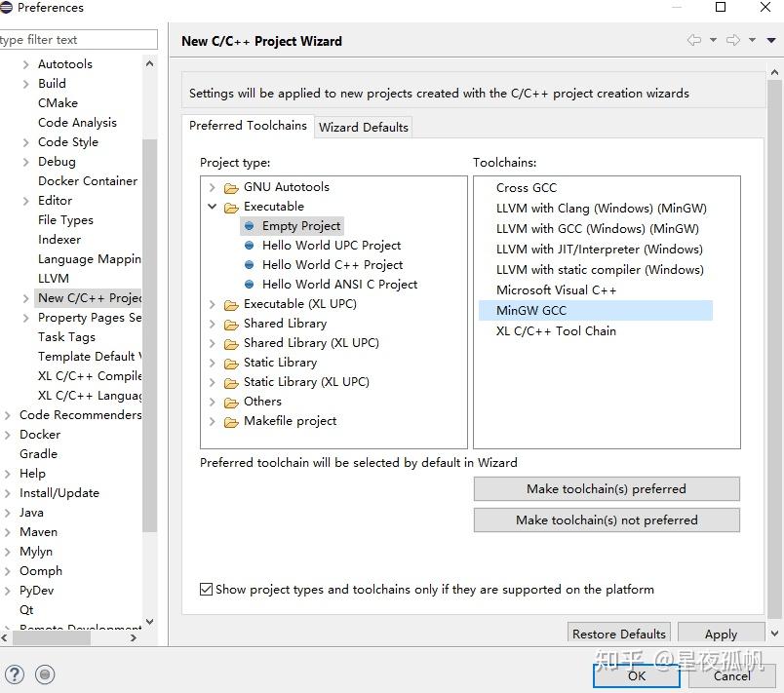Expand the Code Style preferences node
This screenshot has width=784, height=693.
26,142
